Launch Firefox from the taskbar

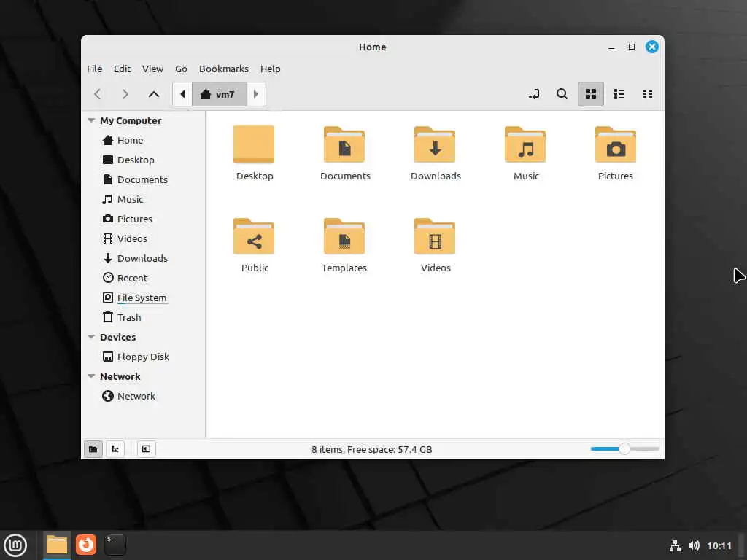coord(86,545)
